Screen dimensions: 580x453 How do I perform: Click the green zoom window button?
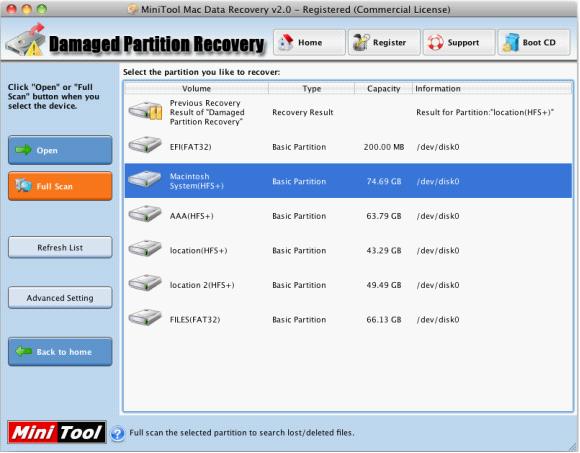point(42,9)
